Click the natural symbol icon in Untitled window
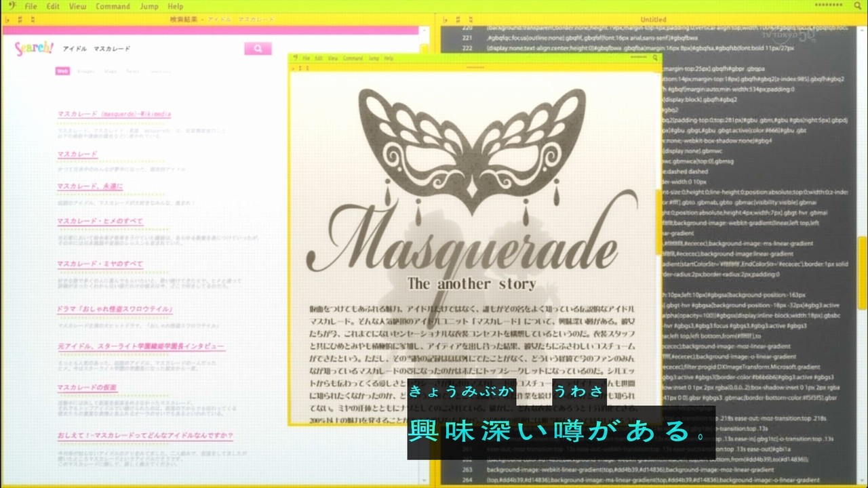Viewport: 868px width, 488px height. tap(471, 20)
